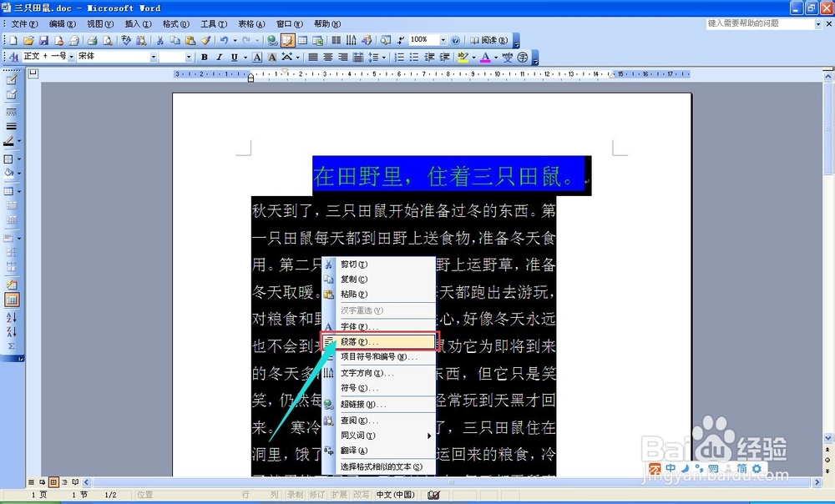Toggle Character Shading button
The height and width of the screenshot is (504, 835).
point(272,57)
